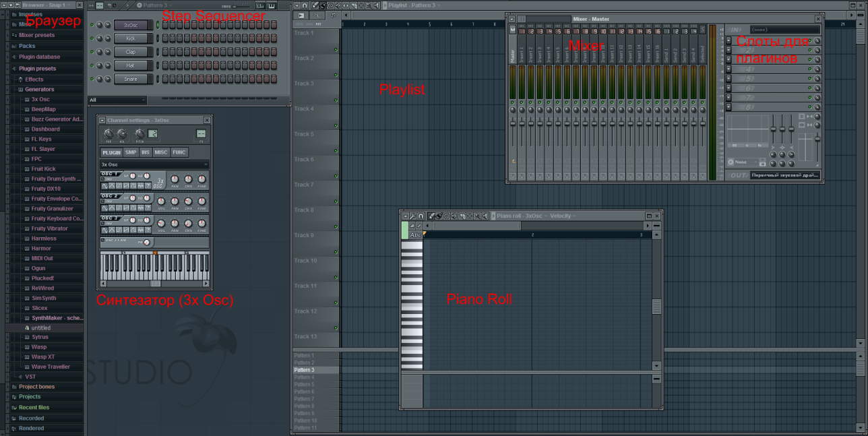Switch Playlist to audio clips mode icon
The height and width of the screenshot is (436, 868).
coord(301,15)
